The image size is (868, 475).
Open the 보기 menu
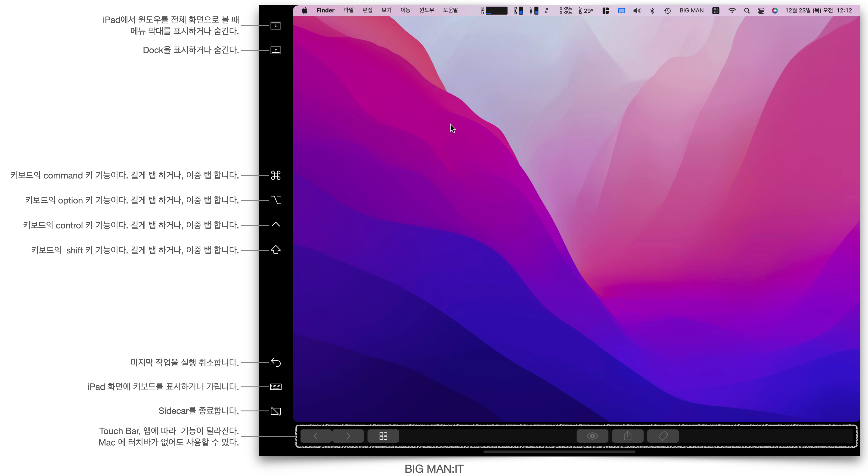[386, 10]
